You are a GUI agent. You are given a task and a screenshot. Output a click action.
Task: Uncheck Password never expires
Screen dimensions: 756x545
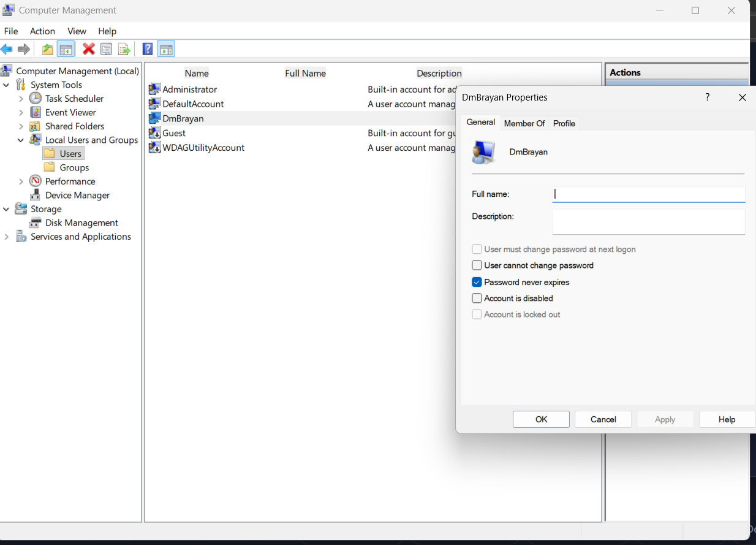point(477,282)
